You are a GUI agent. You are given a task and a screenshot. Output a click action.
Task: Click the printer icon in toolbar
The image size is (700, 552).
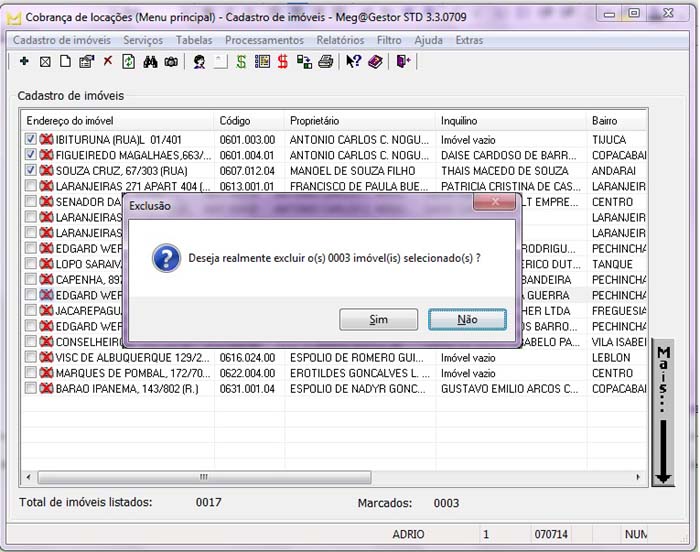[x=325, y=62]
